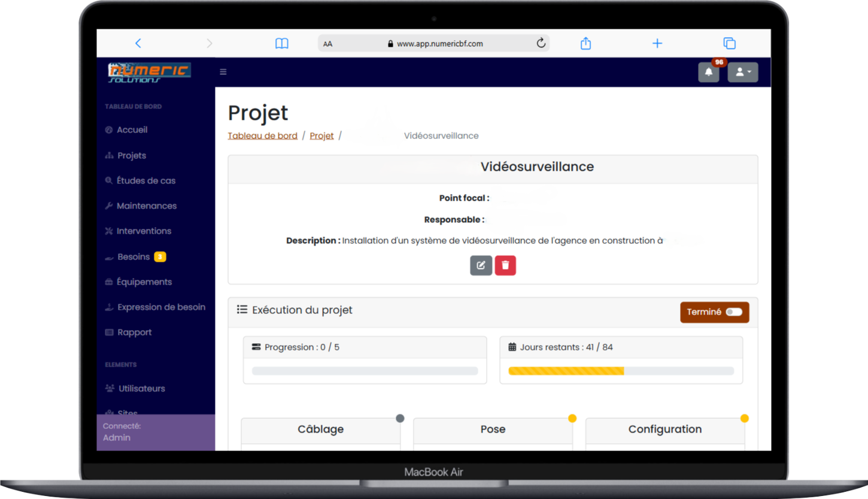
Task: Select Maintenances in the sidebar
Action: [x=147, y=206]
